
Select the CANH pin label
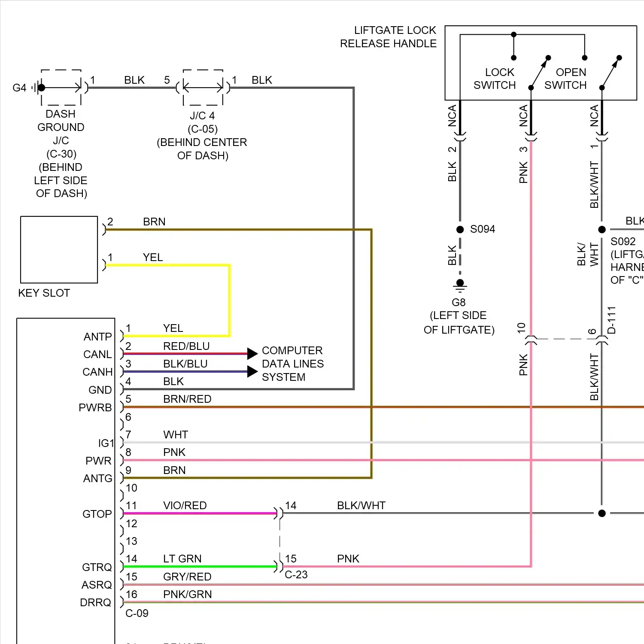[97, 372]
